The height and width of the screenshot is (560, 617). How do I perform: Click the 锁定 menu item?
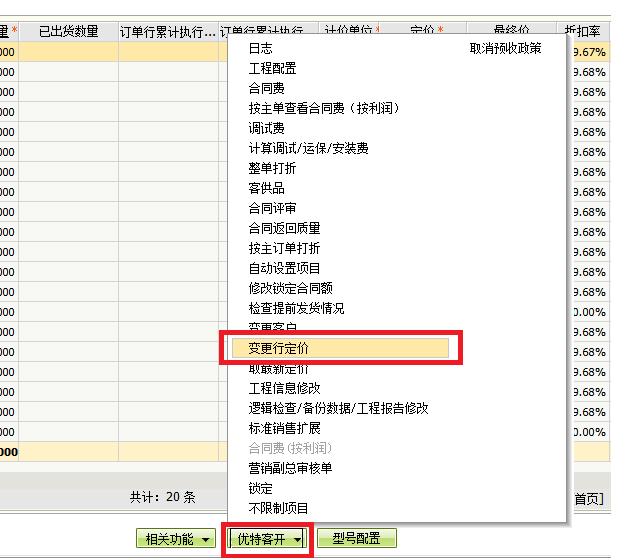[260, 488]
